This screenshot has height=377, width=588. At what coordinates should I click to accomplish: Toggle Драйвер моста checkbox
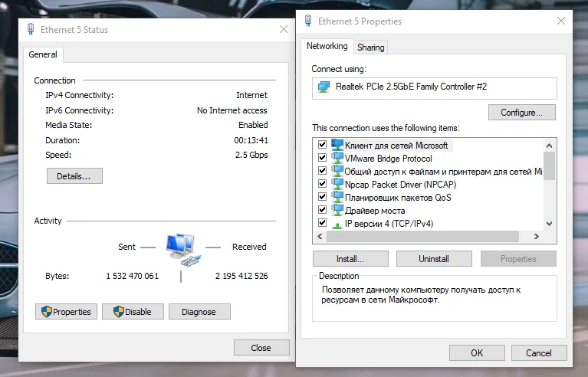coord(322,209)
